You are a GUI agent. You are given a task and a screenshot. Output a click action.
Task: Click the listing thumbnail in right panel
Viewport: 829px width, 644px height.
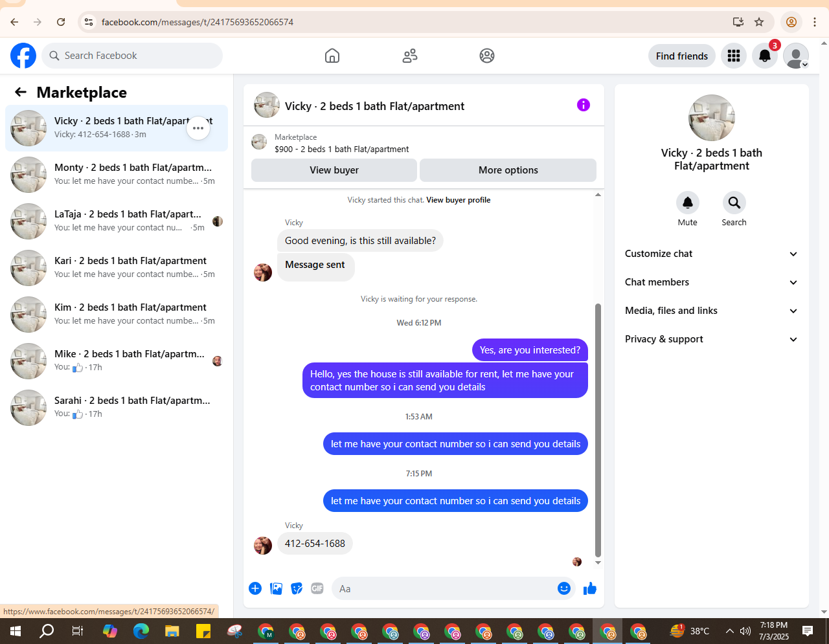pos(712,118)
